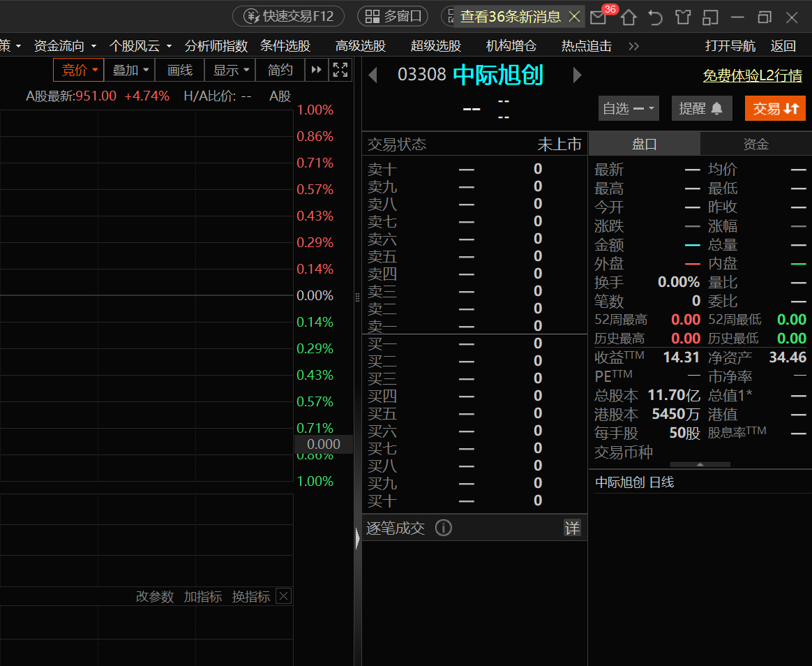Click orange 交易 trade button

pos(775,108)
